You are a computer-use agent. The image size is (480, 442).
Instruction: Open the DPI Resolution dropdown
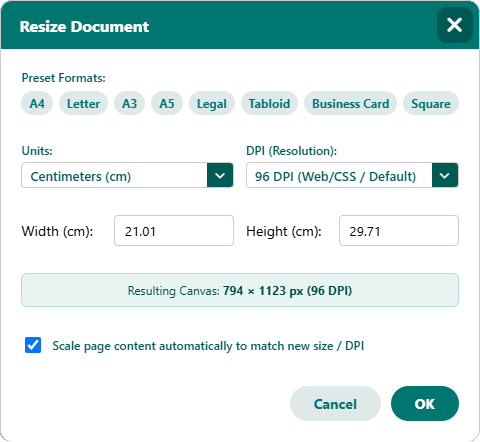pyautogui.click(x=352, y=175)
